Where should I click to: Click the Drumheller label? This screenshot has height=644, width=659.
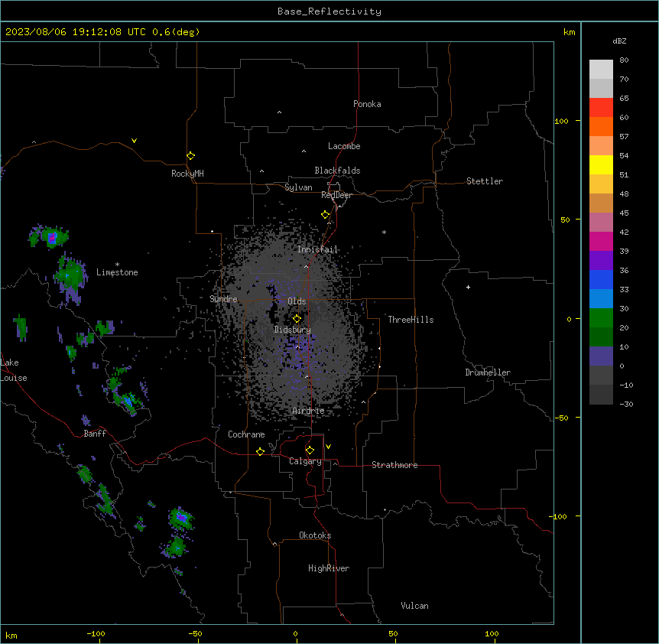[x=488, y=372]
